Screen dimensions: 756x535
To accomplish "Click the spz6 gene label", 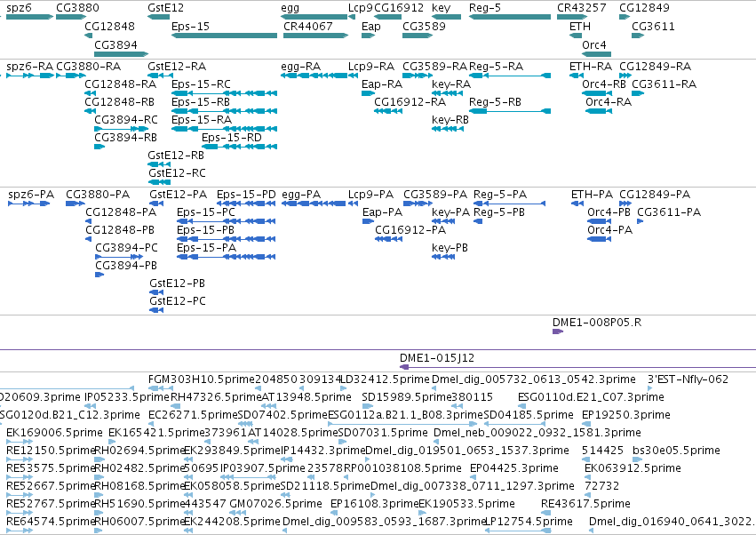I will [19, 8].
